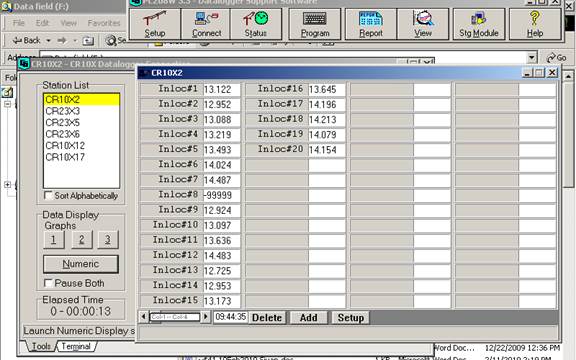This screenshot has width=576, height=360.
Task: Open the Report toolbar button
Action: (x=371, y=24)
